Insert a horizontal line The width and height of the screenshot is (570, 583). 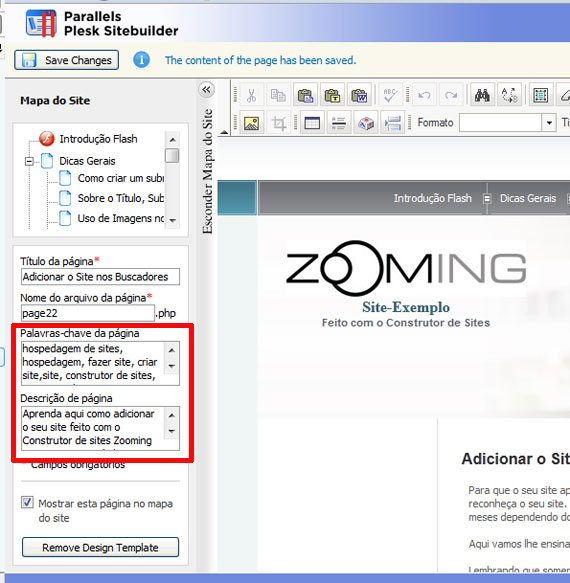pos(339,122)
